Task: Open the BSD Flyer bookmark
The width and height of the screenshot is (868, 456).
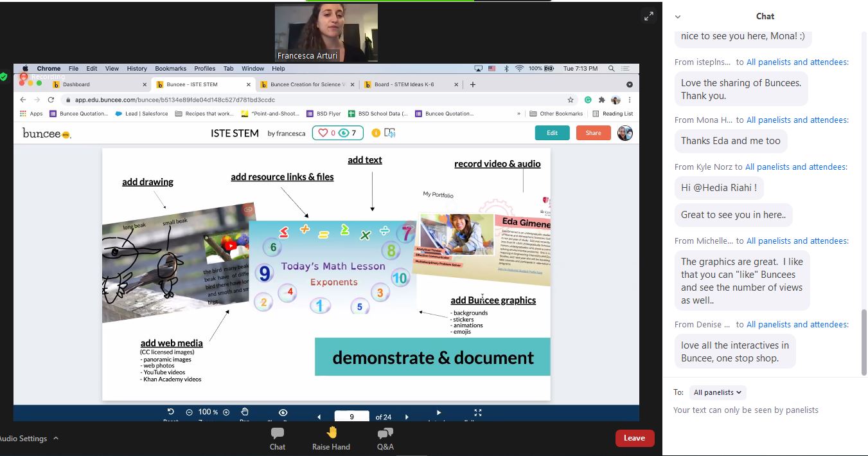Action: pyautogui.click(x=324, y=114)
